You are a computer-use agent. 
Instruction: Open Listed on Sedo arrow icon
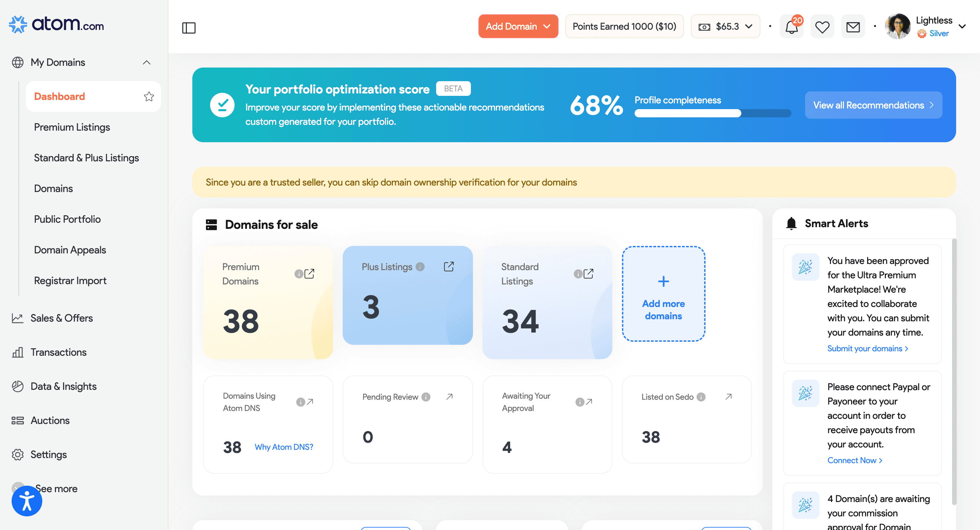729,396
